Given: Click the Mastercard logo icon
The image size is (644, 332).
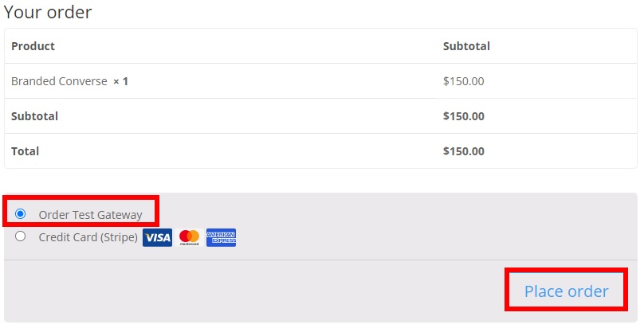Looking at the screenshot, I should point(189,237).
